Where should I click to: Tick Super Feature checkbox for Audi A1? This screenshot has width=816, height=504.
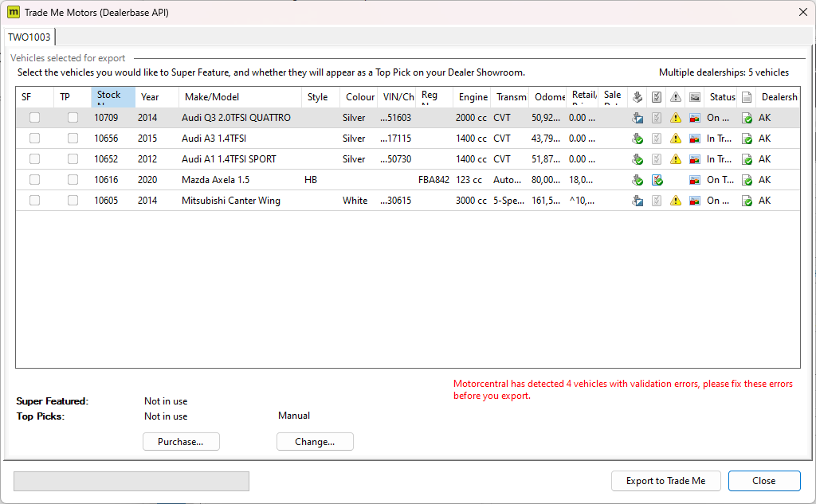click(x=35, y=159)
